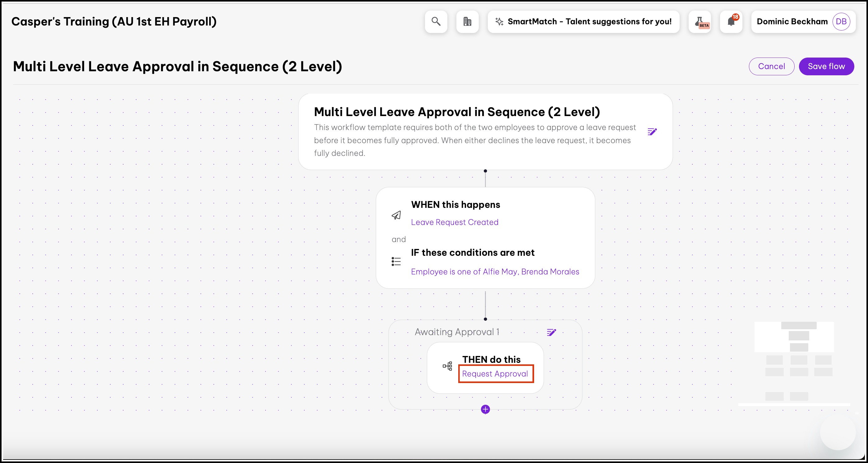This screenshot has height=463, width=868.
Task: Open notifications bell with 18 badge
Action: pos(731,21)
